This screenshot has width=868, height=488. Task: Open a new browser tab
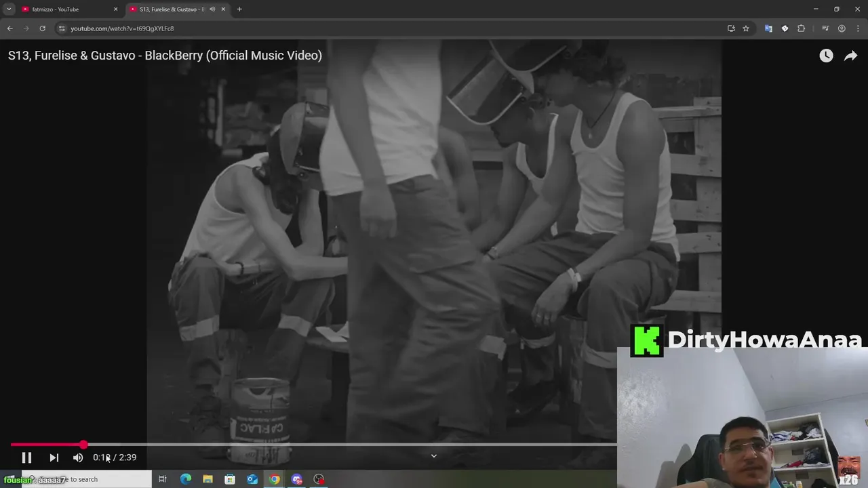[x=239, y=9]
